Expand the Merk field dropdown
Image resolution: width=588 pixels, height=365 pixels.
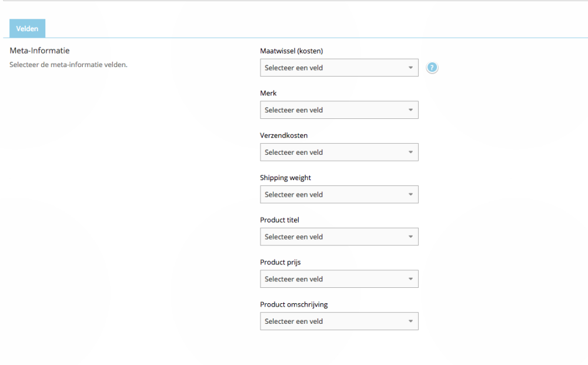click(339, 110)
